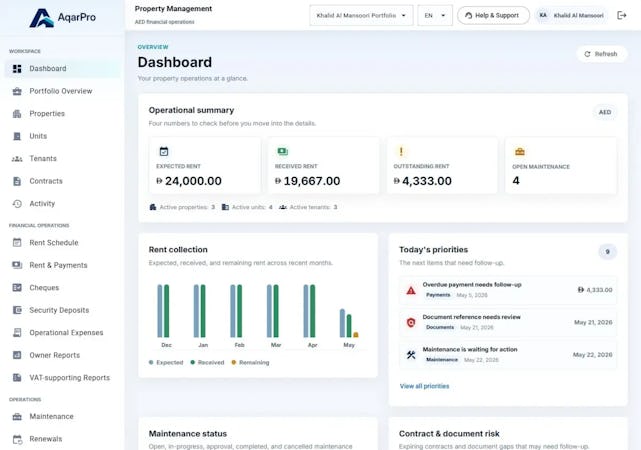Follow the View all priorities link
This screenshot has width=641, height=450.
click(424, 386)
